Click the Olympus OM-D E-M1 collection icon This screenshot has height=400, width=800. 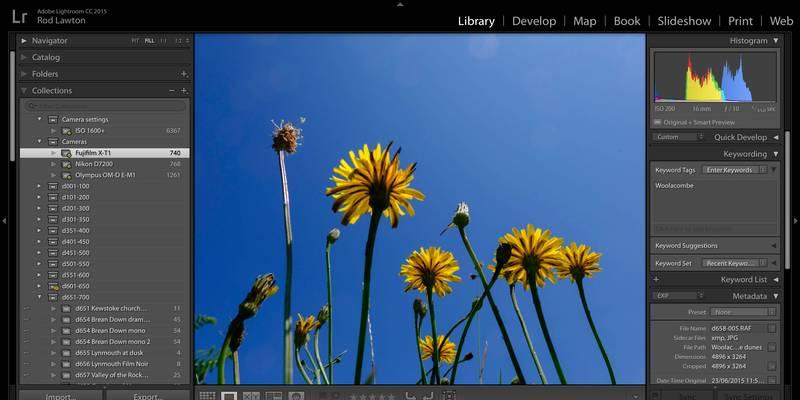click(66, 175)
